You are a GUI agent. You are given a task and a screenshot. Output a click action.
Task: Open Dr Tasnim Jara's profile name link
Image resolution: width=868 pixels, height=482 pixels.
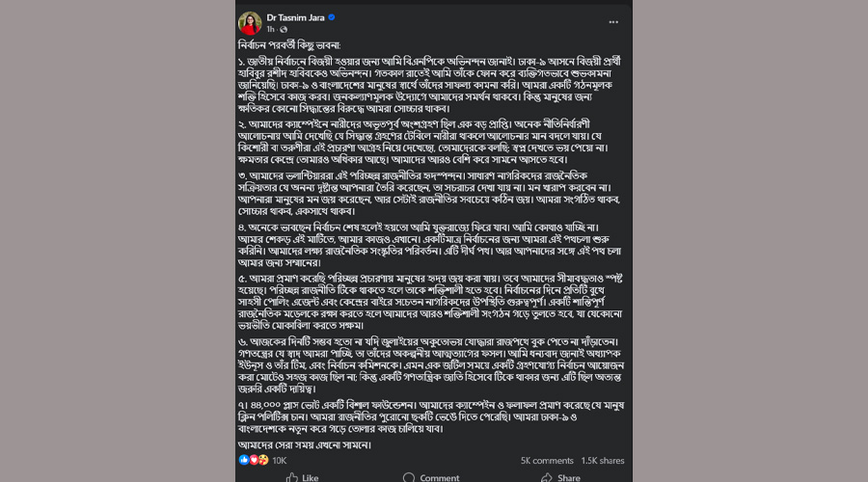[x=295, y=17]
